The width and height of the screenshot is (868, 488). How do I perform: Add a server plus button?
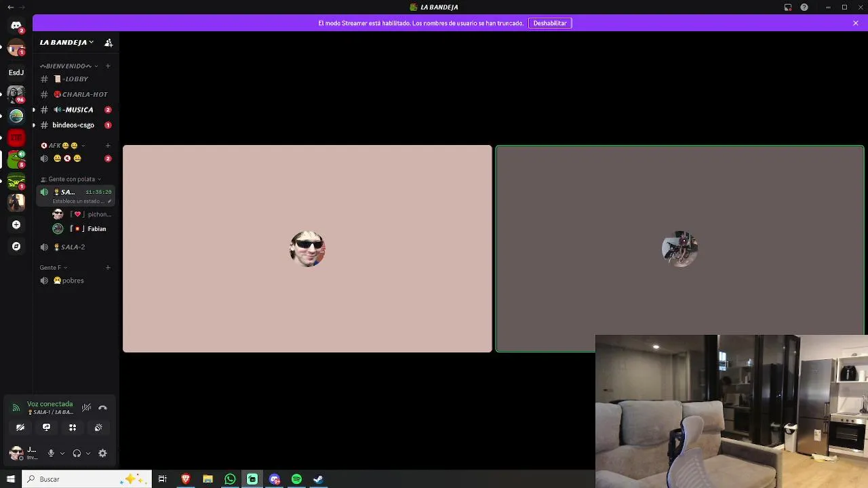[x=16, y=225]
